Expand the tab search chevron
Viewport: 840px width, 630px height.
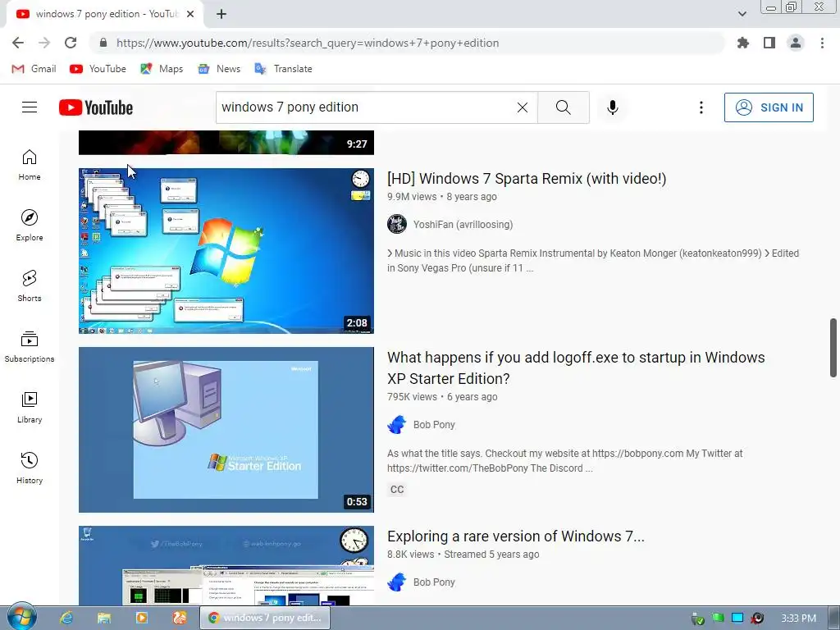[x=742, y=14]
